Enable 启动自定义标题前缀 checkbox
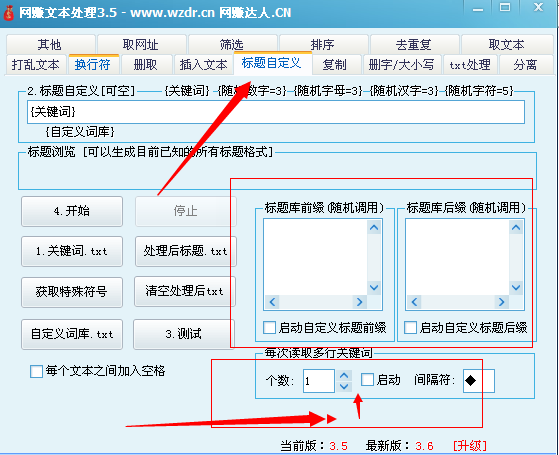 (269, 327)
